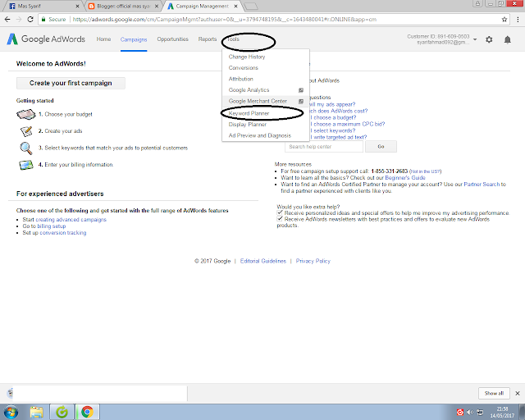Select Ad Preview and Diagnosis
525x420 pixels.
[x=266, y=135]
